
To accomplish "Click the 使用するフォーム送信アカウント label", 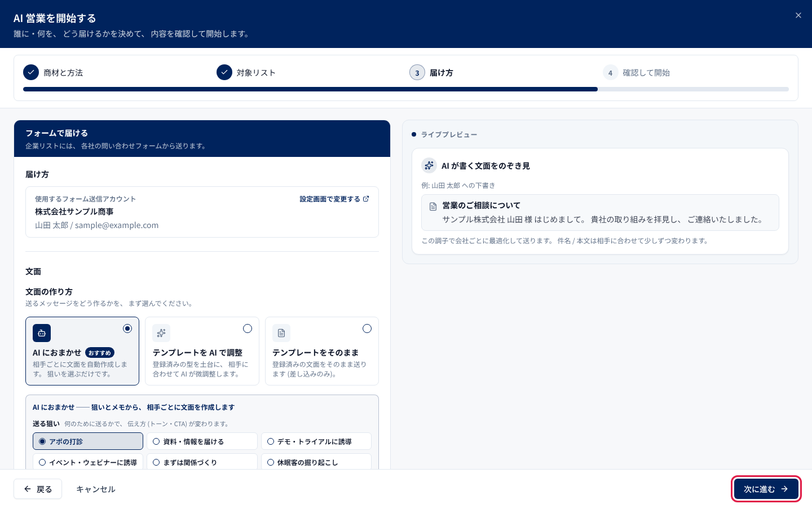I will pos(85,199).
